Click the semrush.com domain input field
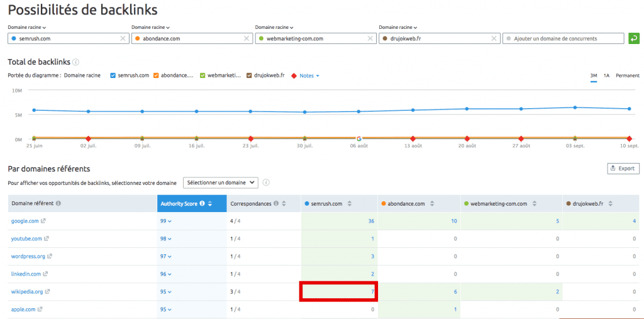 click(68, 38)
